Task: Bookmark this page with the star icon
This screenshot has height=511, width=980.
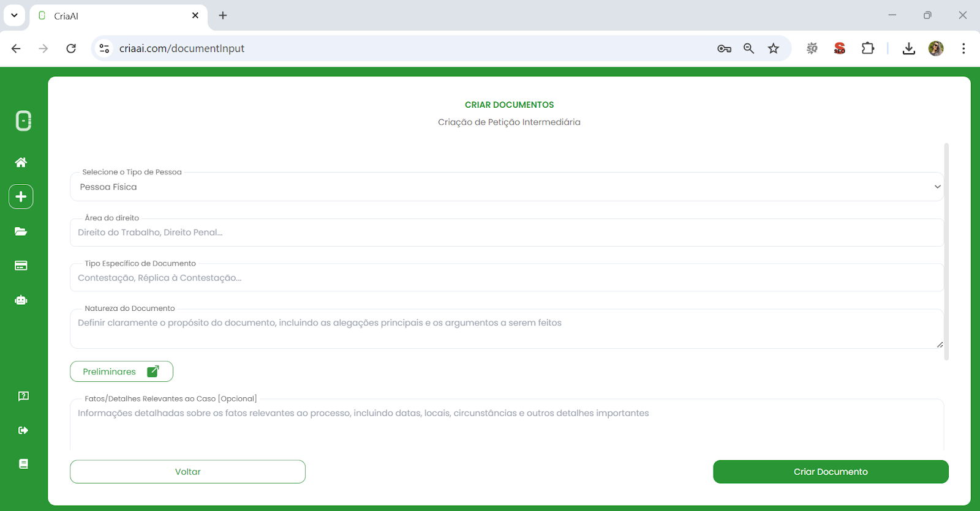Action: [x=774, y=48]
